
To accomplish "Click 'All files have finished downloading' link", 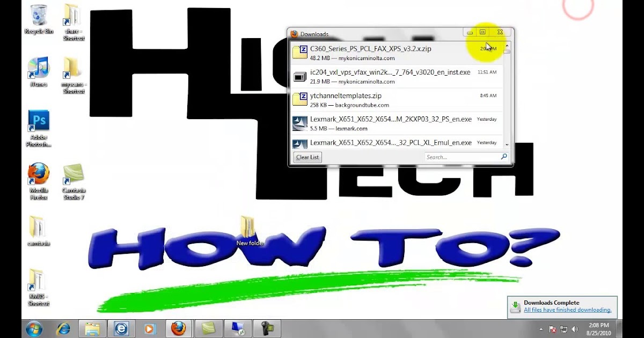I will [567, 310].
